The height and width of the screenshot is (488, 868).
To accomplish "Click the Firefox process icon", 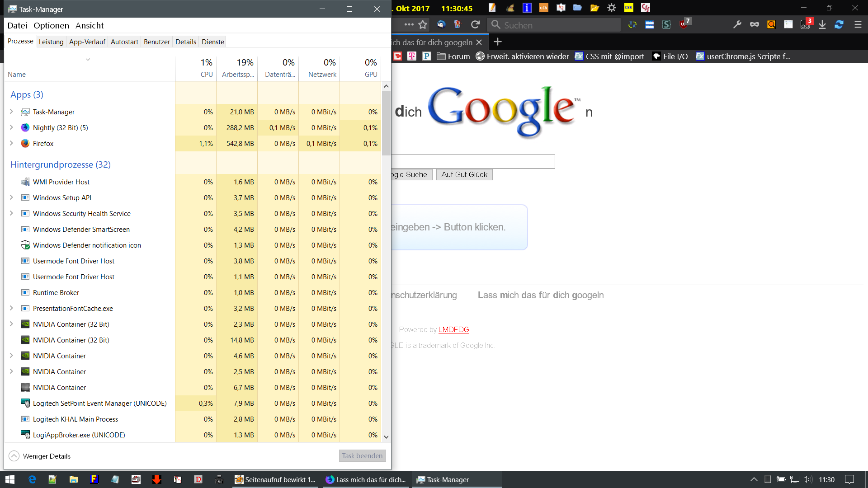I will (x=25, y=144).
